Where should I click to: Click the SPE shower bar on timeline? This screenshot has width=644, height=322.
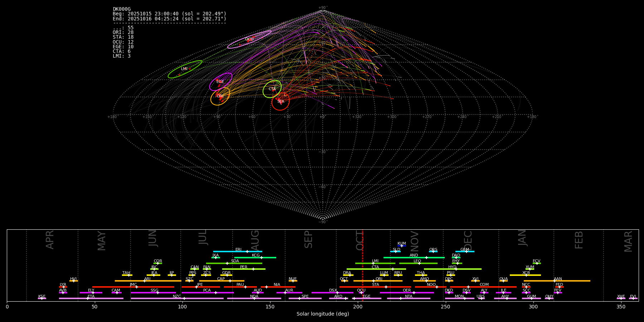305,298
